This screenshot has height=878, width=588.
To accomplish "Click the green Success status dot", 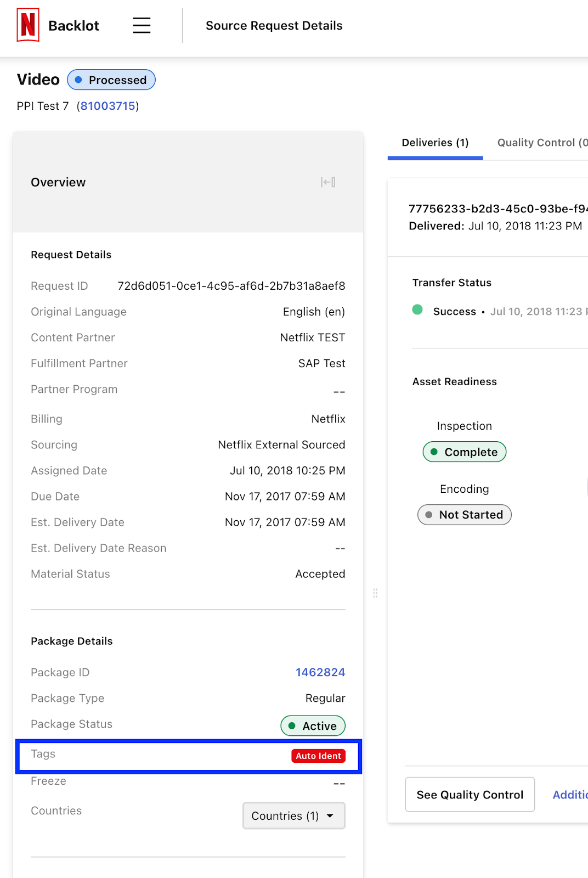I will coord(417,309).
